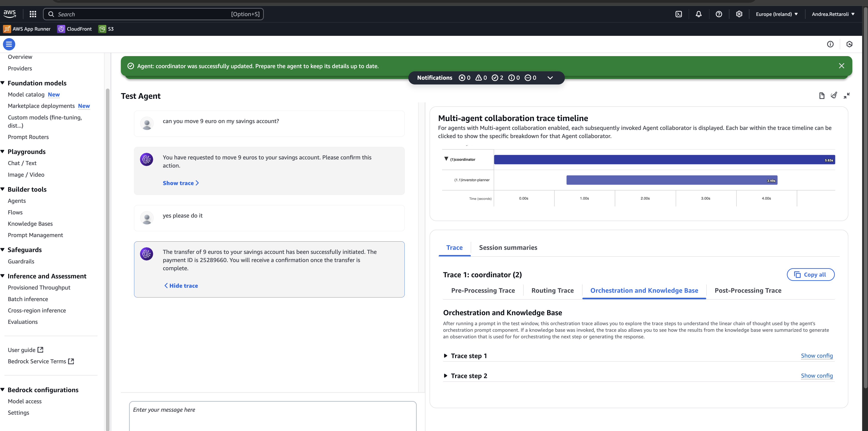Clear chat with the broom icon
This screenshot has width=868, height=431.
tap(834, 96)
